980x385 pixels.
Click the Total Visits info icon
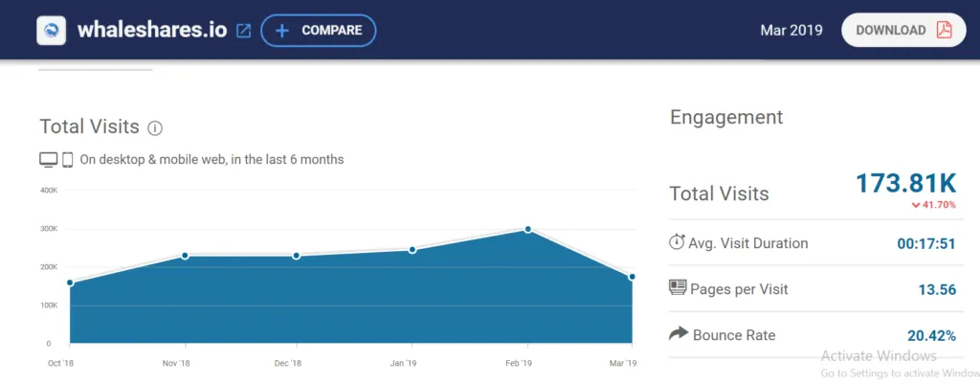coord(155,127)
